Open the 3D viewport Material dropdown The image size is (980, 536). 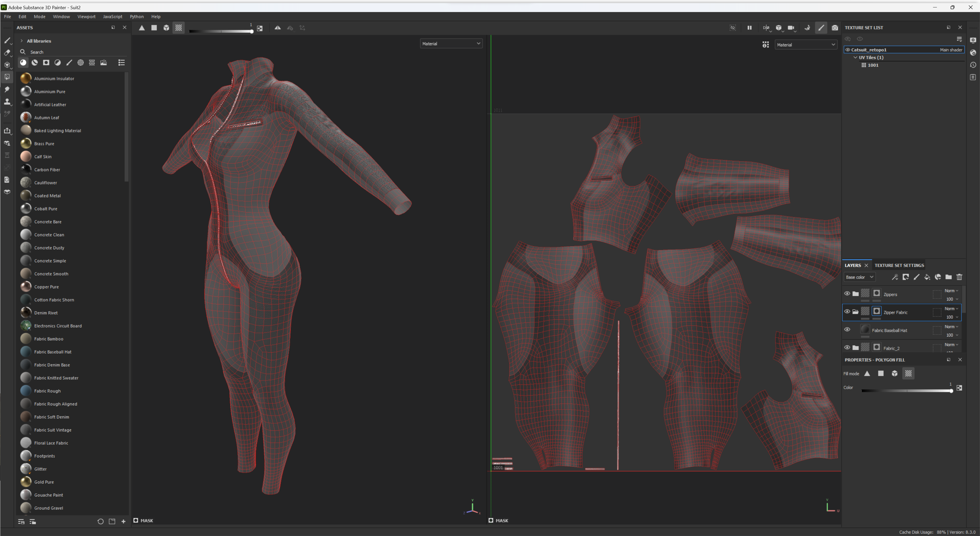pyautogui.click(x=451, y=44)
